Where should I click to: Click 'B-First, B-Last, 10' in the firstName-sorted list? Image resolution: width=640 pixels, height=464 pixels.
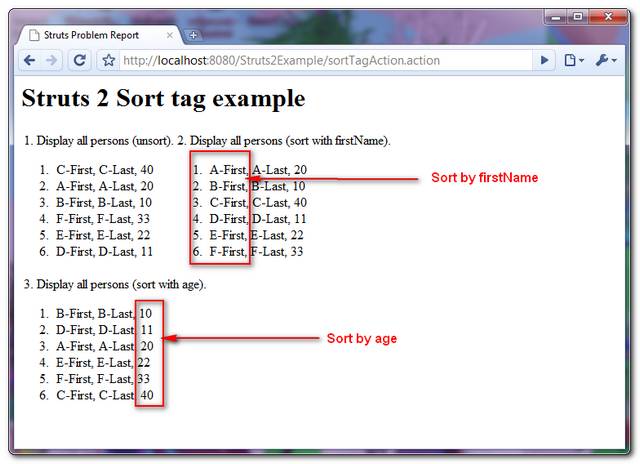257,186
